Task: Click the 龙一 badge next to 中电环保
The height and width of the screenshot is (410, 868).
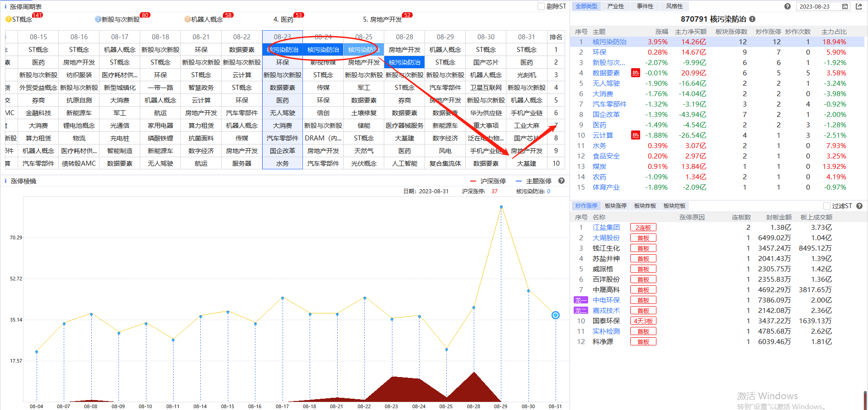Action: 580,300
